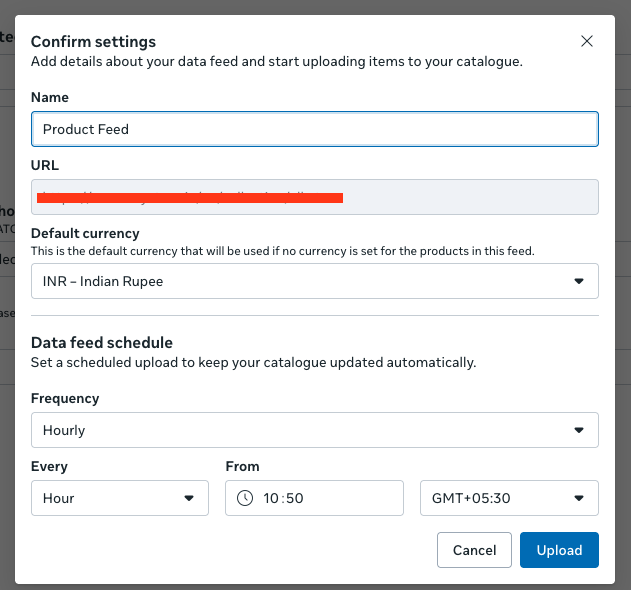Open the Frequency dropdown showing Hourly
This screenshot has width=631, height=590.
click(314, 430)
